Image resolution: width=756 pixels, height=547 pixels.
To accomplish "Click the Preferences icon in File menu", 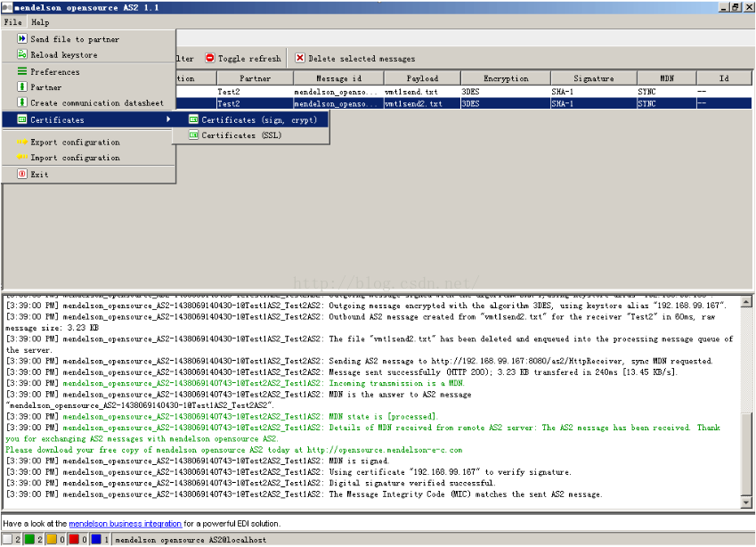I will 21,71.
